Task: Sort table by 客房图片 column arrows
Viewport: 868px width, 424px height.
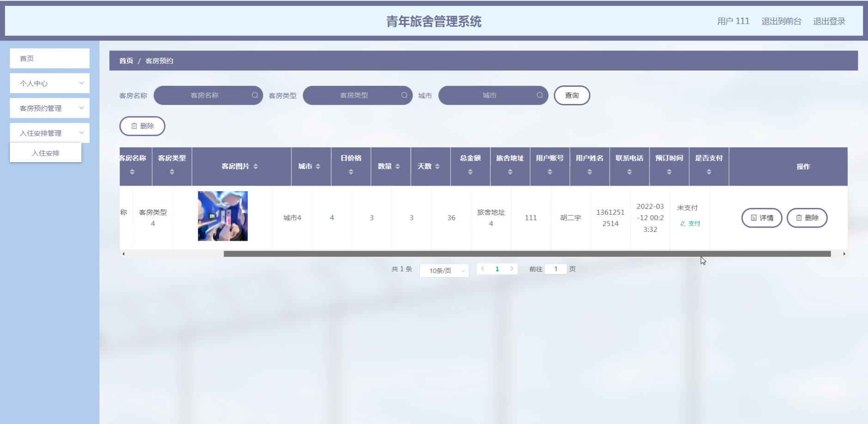Action: 255,166
